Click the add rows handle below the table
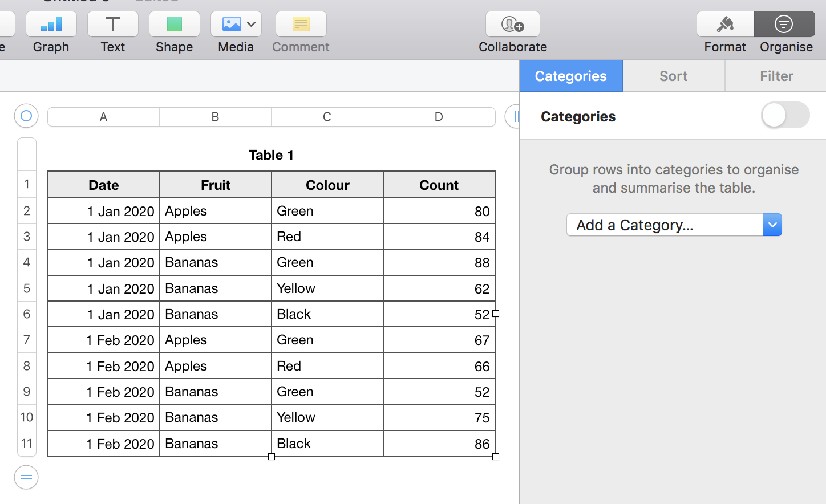Screen dimensions: 826x504 pos(26,478)
